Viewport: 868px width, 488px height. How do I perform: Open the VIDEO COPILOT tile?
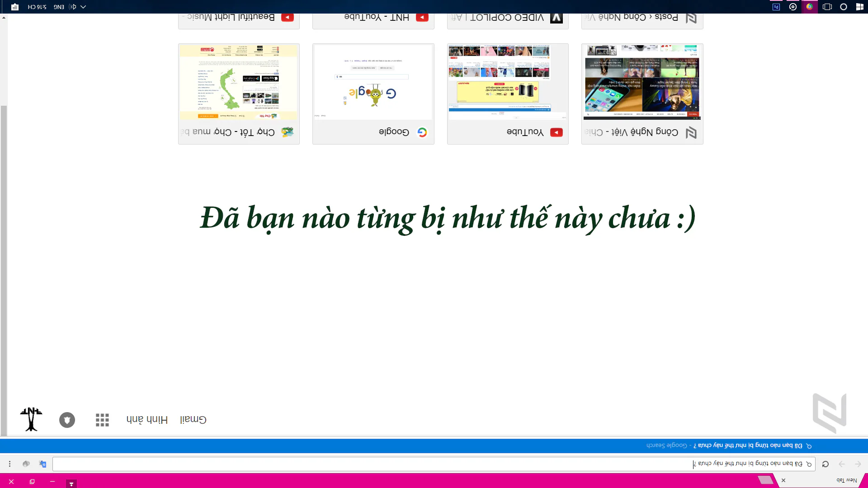point(508,21)
